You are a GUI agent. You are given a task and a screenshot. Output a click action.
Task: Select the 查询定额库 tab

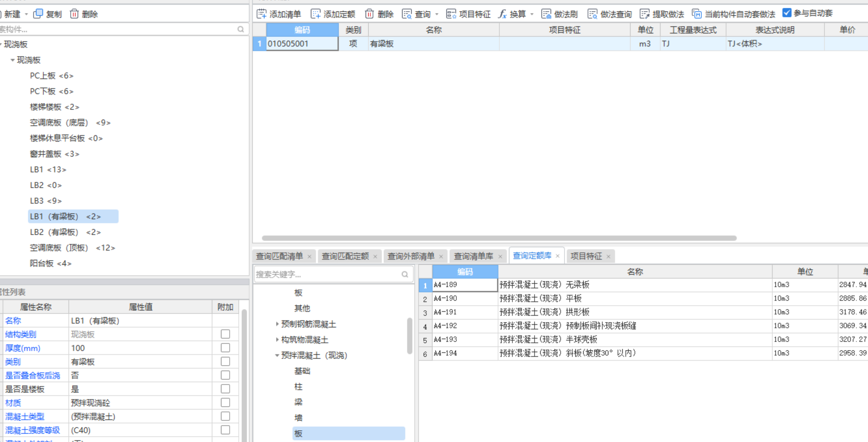tap(532, 256)
